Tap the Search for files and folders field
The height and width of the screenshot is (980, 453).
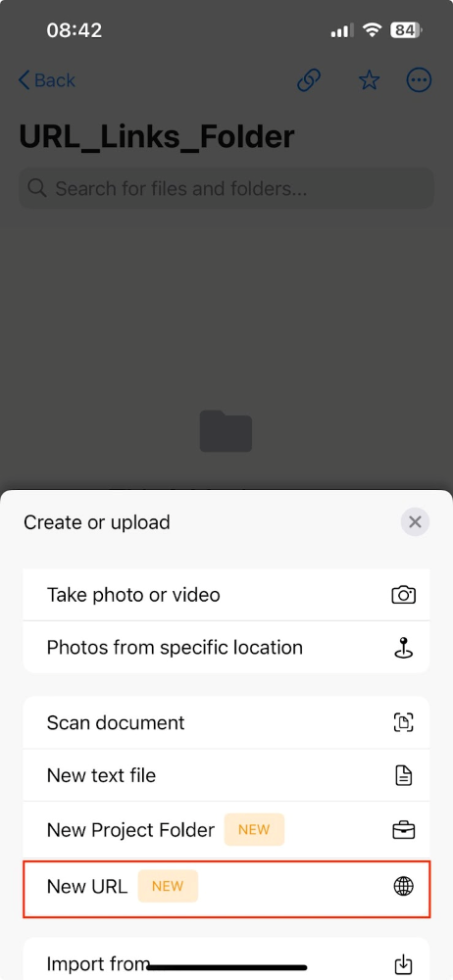point(226,188)
